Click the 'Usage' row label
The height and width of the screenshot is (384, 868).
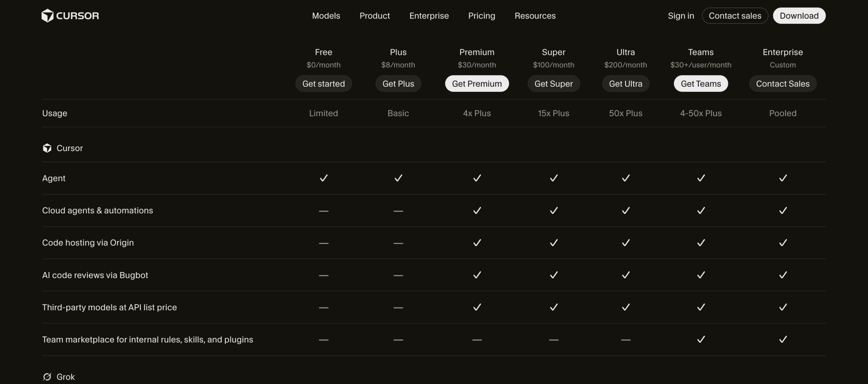55,113
